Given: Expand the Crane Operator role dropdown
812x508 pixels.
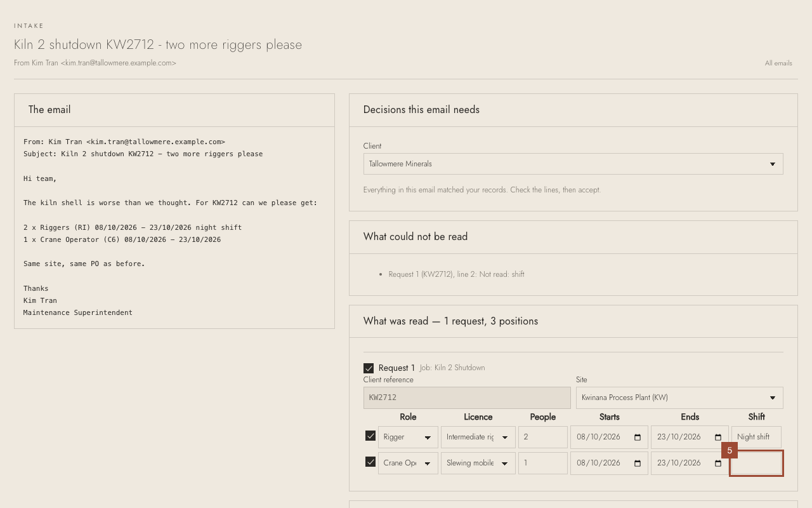Looking at the screenshot, I should point(408,463).
